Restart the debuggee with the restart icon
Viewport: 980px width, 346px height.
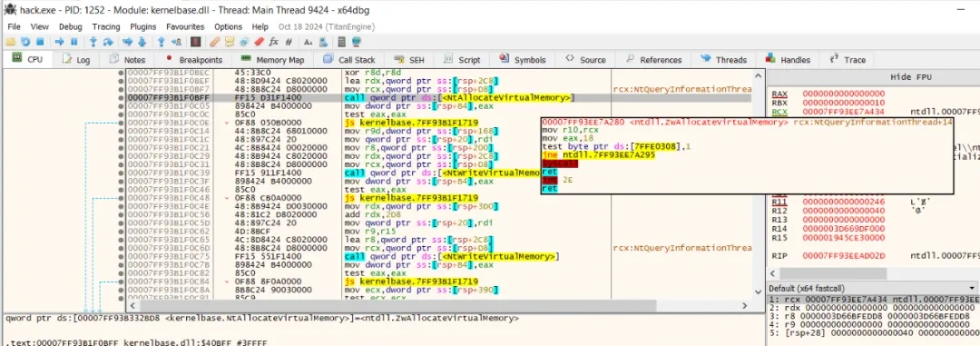pyautogui.click(x=25, y=42)
